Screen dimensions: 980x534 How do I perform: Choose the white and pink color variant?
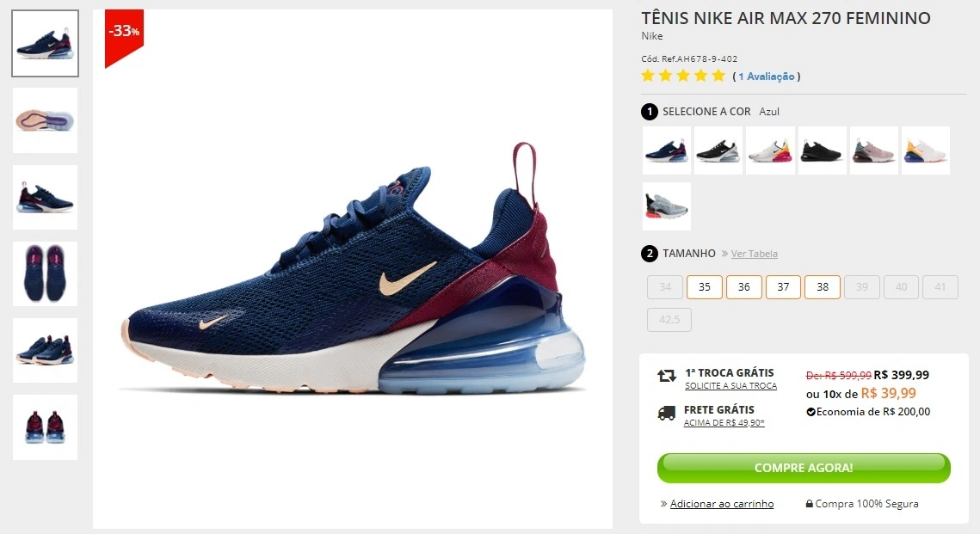[x=770, y=150]
